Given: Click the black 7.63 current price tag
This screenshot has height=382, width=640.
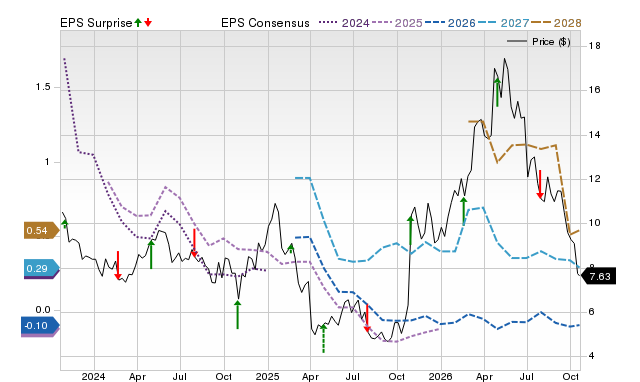Looking at the screenshot, I should point(598,276).
